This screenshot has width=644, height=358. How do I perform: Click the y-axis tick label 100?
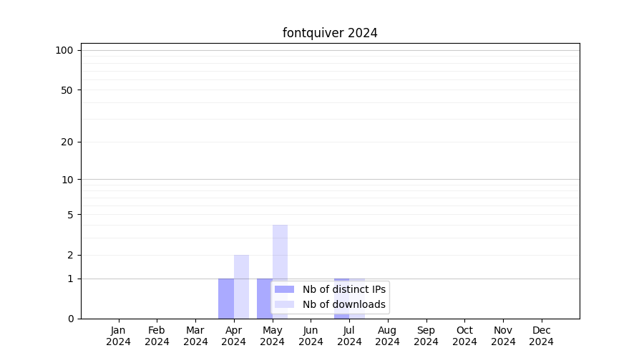click(64, 50)
